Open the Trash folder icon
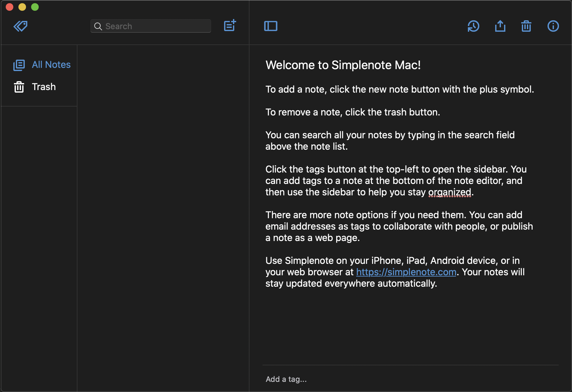Viewport: 572px width, 392px height. click(x=19, y=87)
